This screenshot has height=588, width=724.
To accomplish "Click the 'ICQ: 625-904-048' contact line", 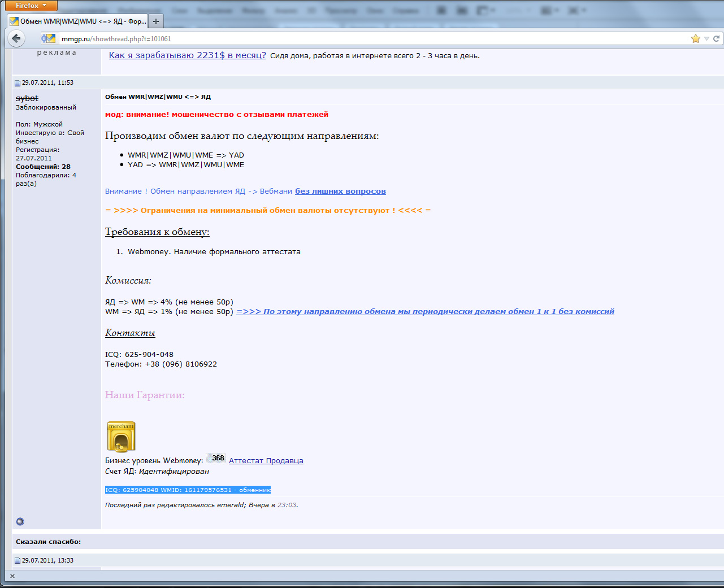I will 139,355.
